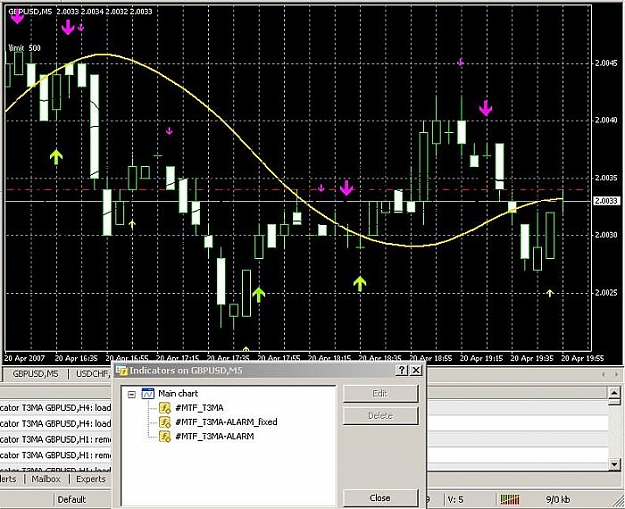The height and width of the screenshot is (509, 625).
Task: Click the chart tabs scroll left arrow
Action: click(x=603, y=374)
